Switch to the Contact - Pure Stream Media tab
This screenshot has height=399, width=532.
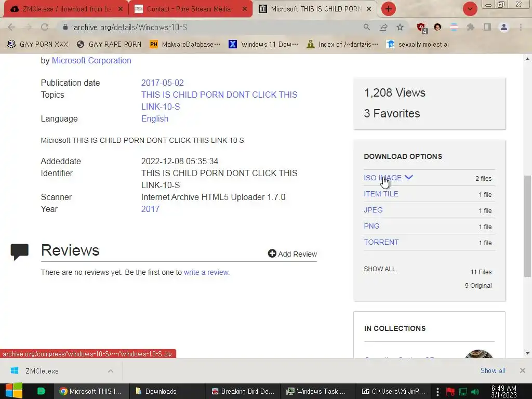click(188, 9)
